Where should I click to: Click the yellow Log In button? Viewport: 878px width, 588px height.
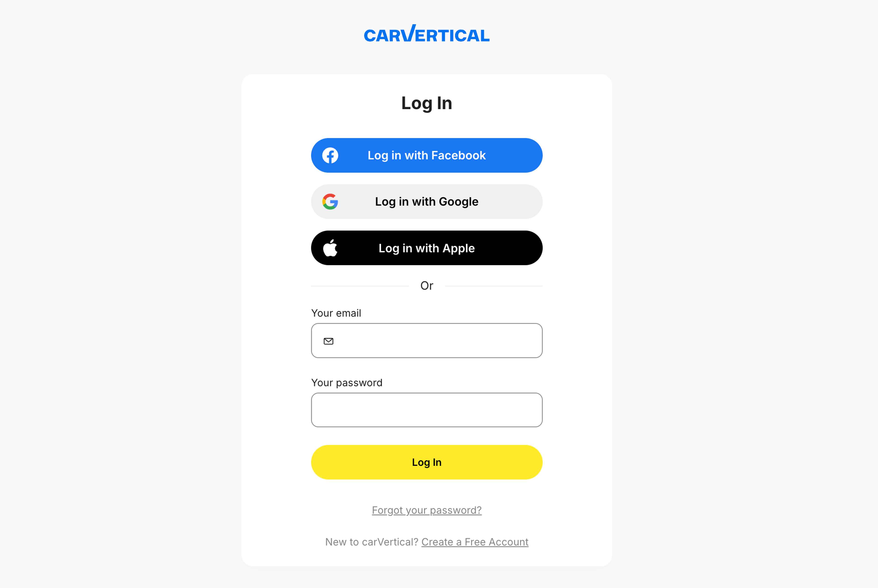tap(426, 462)
